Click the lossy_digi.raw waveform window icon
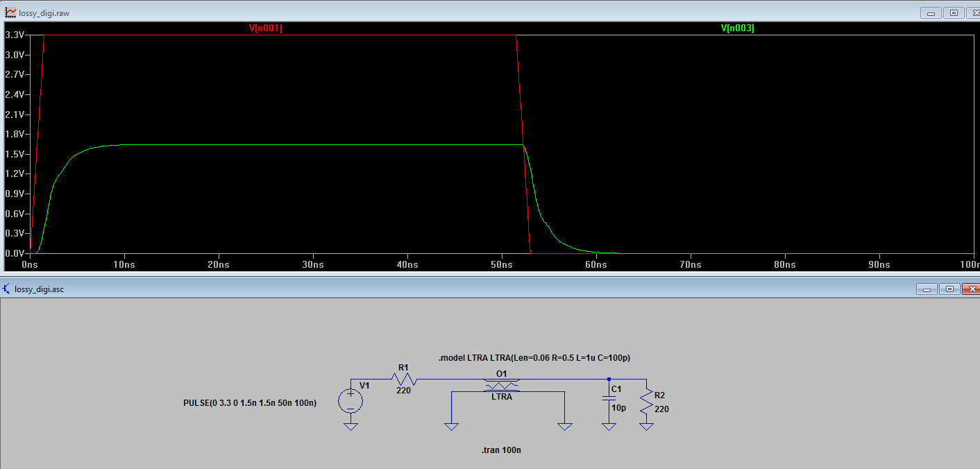 pos(10,12)
